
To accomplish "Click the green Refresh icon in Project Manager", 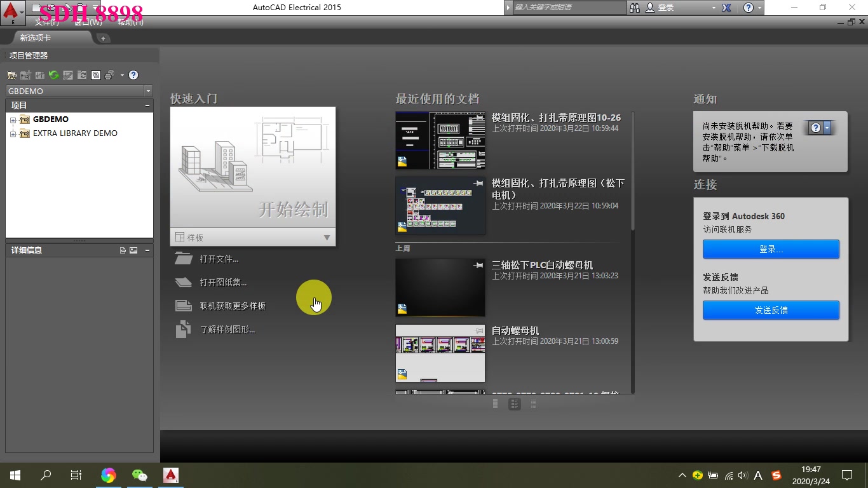I will pos(54,75).
